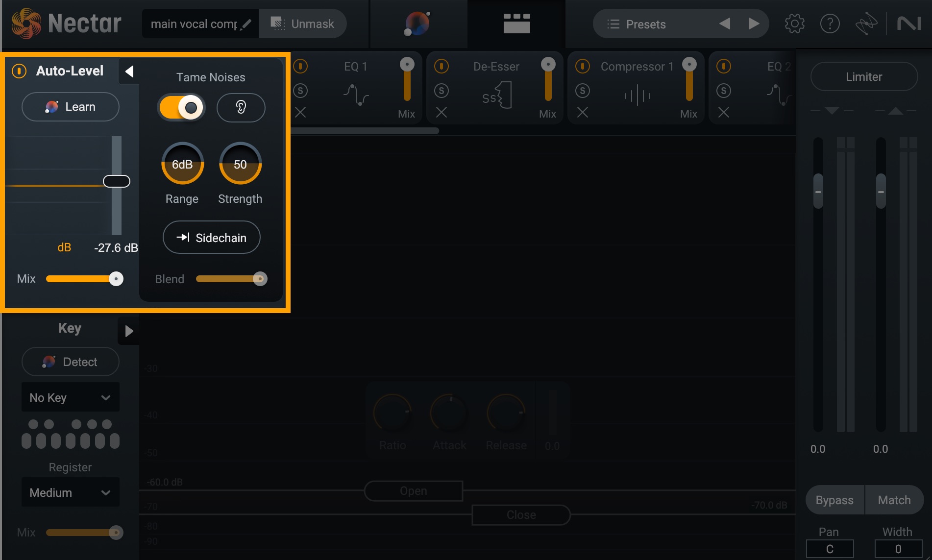Click the Nectar logo
This screenshot has width=932, height=560.
click(x=66, y=24)
